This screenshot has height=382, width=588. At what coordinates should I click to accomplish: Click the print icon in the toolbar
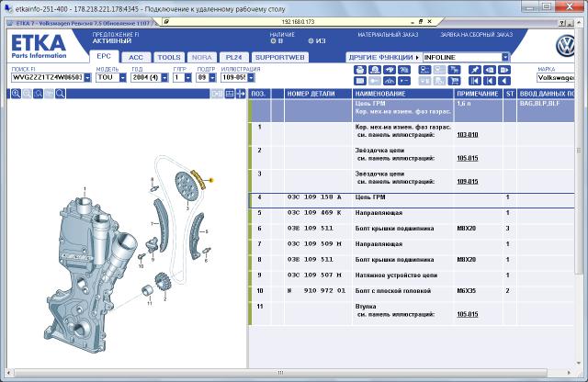[x=359, y=70]
